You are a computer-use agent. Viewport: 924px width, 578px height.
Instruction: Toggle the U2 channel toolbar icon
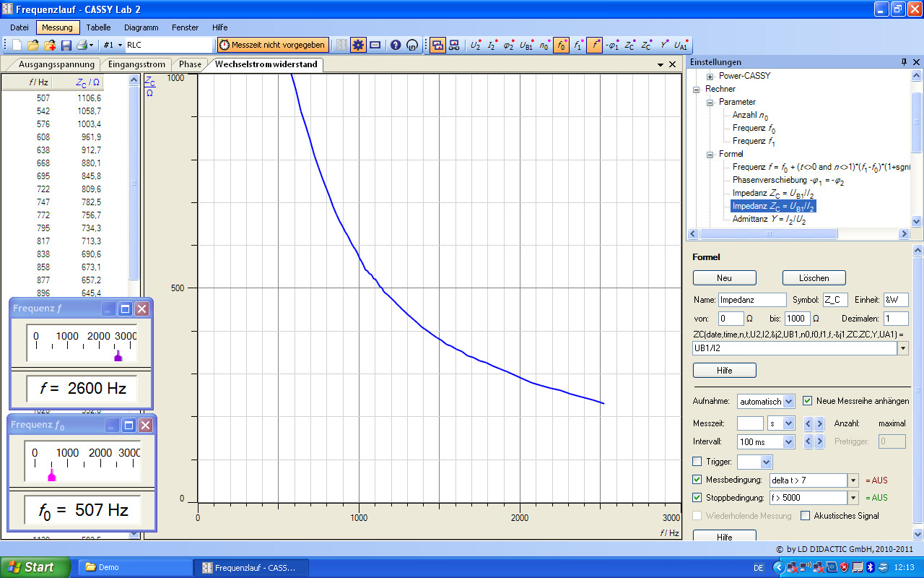(x=476, y=45)
